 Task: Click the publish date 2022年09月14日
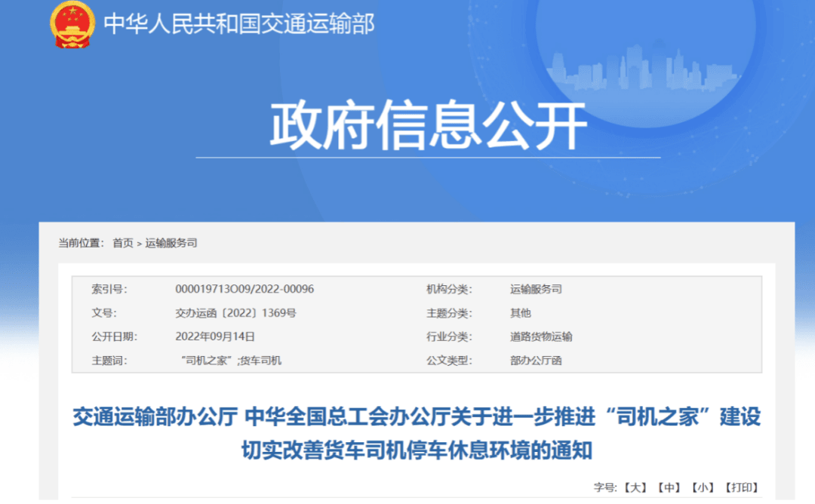coord(214,337)
